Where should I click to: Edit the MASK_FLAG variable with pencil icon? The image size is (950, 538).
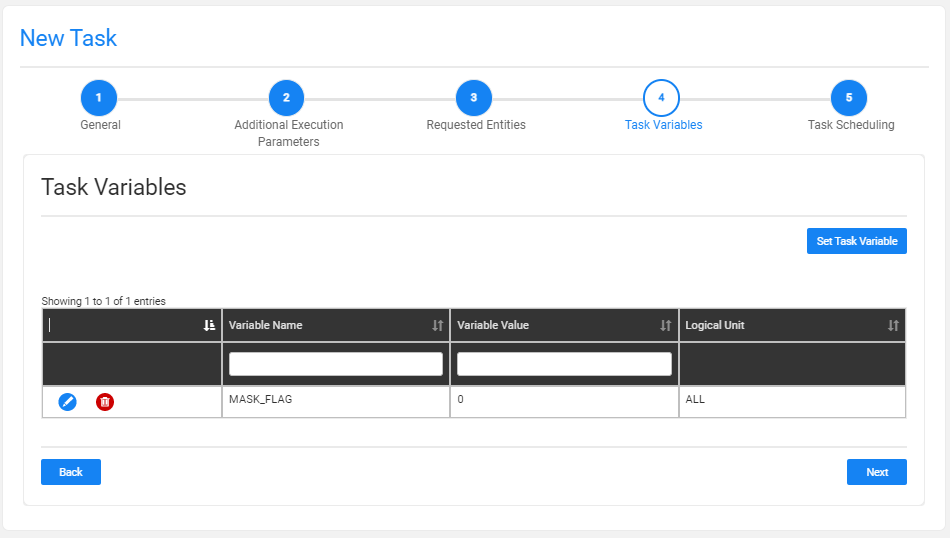tap(67, 402)
